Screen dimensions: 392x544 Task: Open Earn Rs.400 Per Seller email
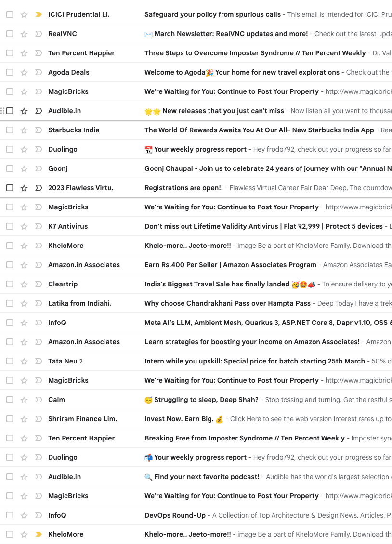click(230, 265)
